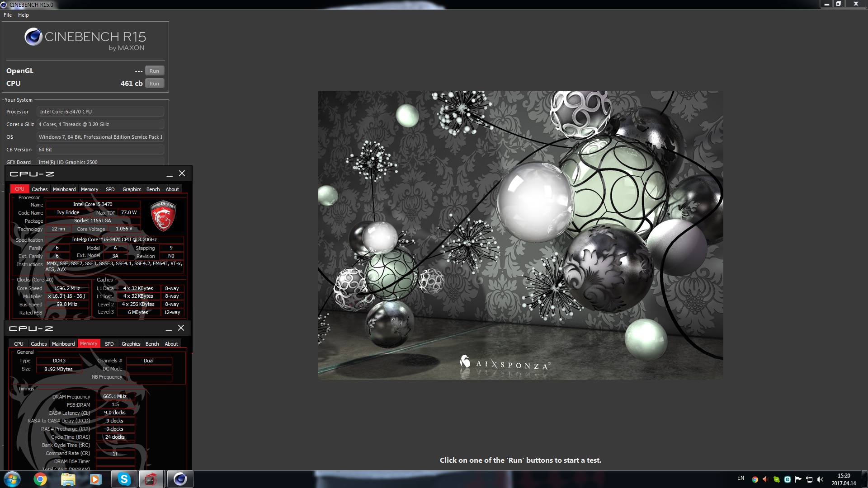Click the CAS# Latency value 9.0 clocks
Image resolution: width=868 pixels, height=488 pixels.
point(115,413)
